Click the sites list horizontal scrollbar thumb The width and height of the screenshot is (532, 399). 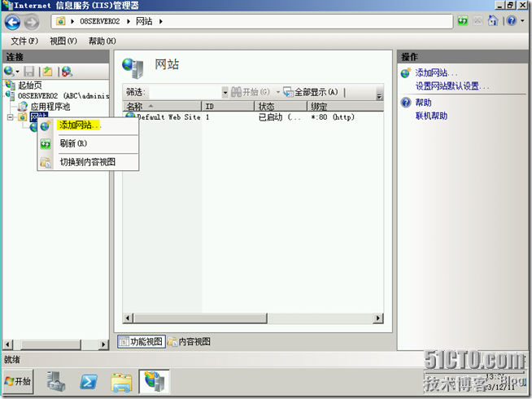pos(200,318)
